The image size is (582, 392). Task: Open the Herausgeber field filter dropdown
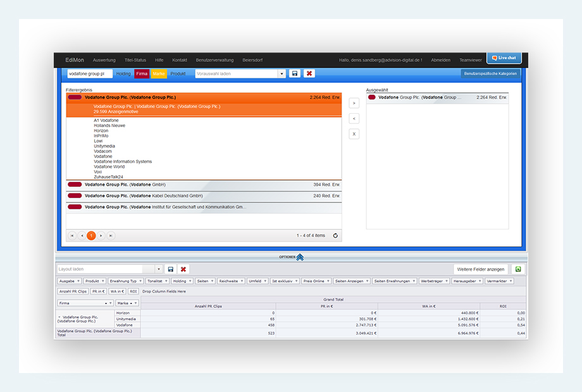click(480, 281)
